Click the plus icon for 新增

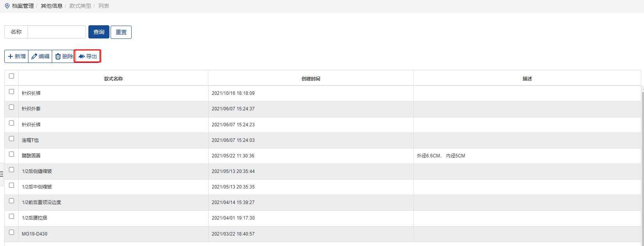[x=11, y=56]
